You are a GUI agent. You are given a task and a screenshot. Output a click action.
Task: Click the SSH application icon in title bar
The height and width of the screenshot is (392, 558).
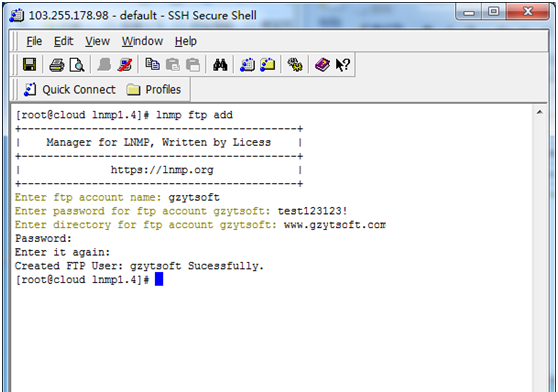(16, 16)
